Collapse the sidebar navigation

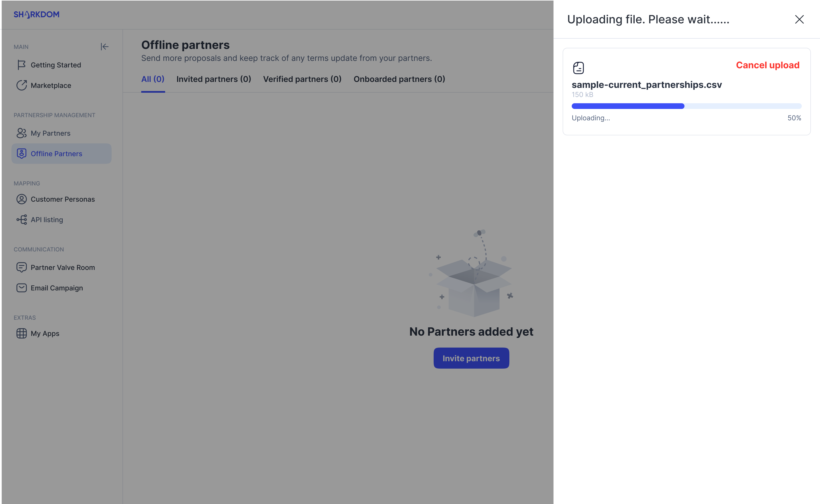coord(104,47)
